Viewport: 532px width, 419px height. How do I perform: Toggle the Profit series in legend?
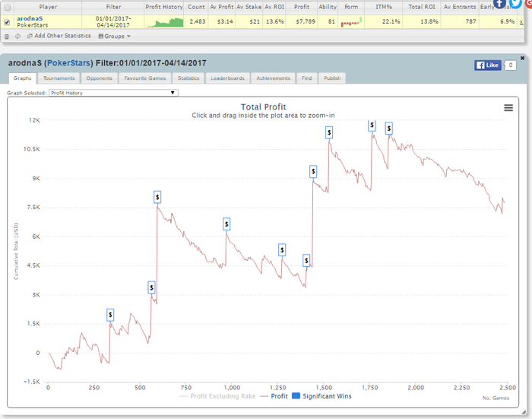(x=274, y=396)
